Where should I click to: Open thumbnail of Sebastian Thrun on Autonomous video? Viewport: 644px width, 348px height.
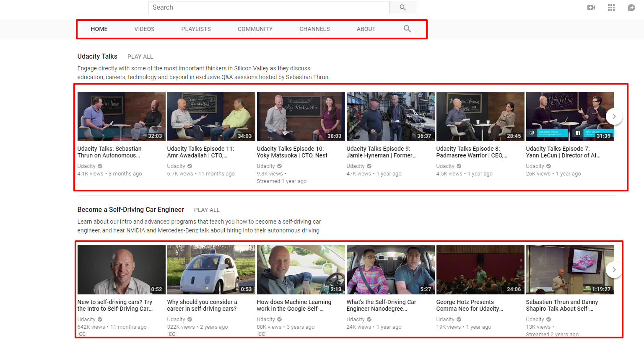[x=122, y=116]
